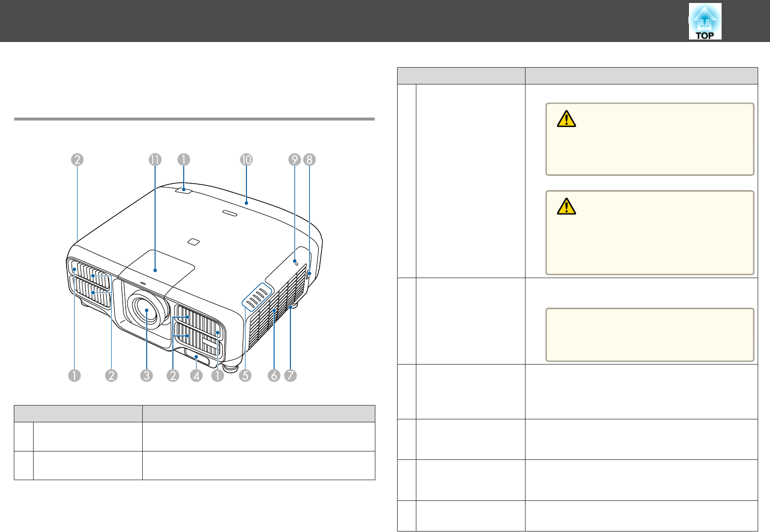Select callout number 5 in the diagram
Image resolution: width=770 pixels, height=532 pixels.
pos(245,375)
